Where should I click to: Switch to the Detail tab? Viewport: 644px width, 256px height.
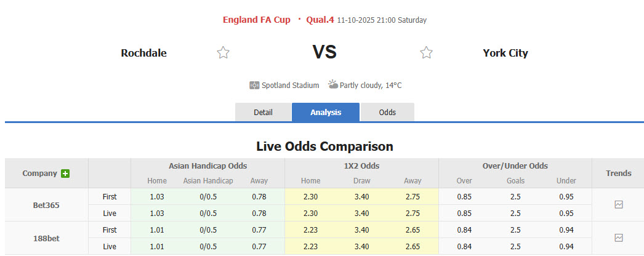point(263,112)
